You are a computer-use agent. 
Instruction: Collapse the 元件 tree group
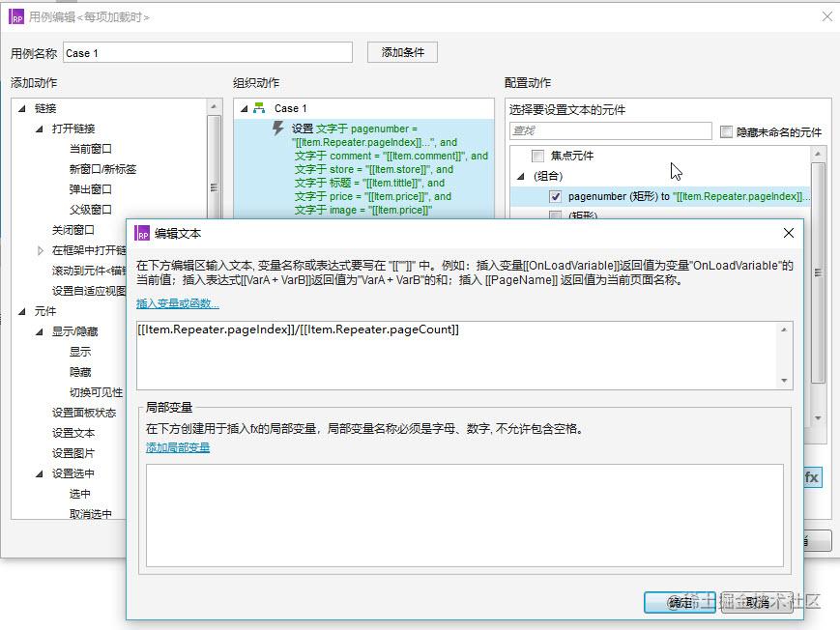click(22, 311)
